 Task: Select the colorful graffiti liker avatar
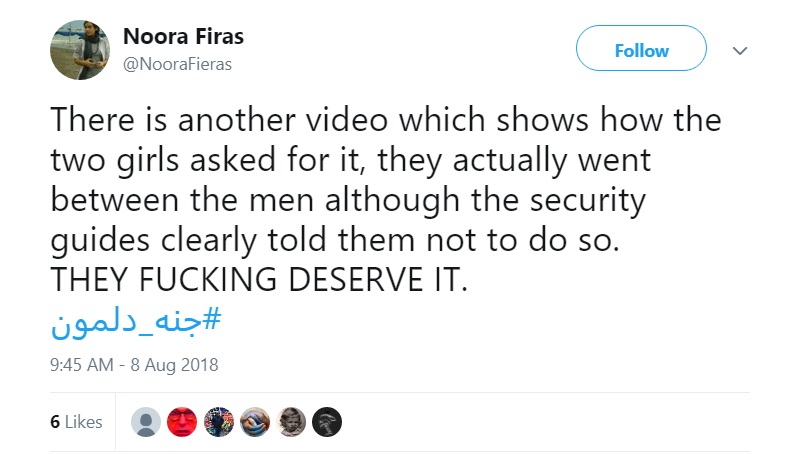tap(219, 422)
